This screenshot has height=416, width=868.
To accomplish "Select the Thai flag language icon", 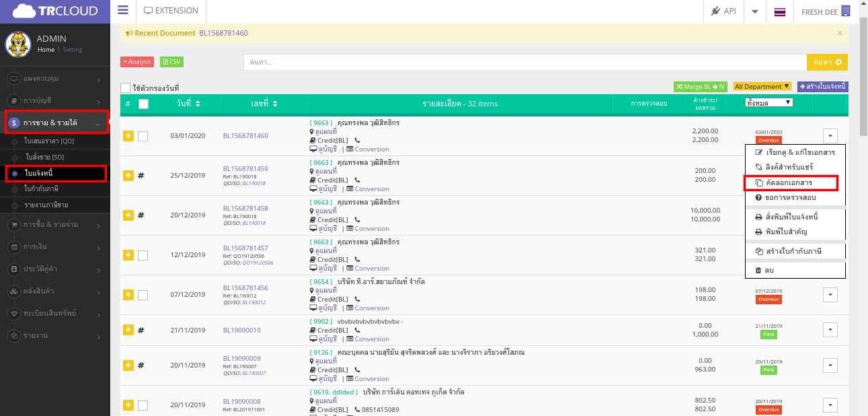I will 779,11.
